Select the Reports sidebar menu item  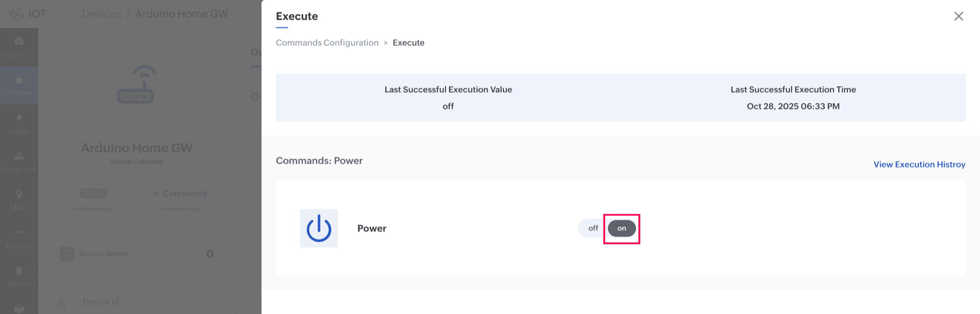pyautogui.click(x=18, y=239)
